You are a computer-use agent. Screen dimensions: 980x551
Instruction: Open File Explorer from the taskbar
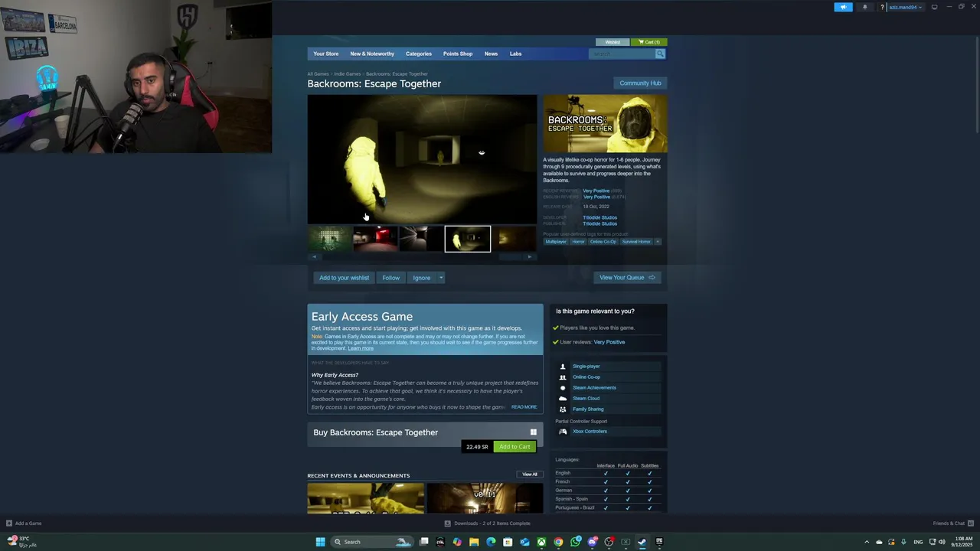(474, 542)
